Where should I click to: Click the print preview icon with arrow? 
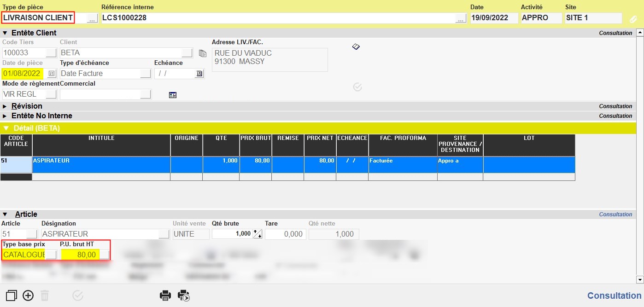tap(184, 295)
